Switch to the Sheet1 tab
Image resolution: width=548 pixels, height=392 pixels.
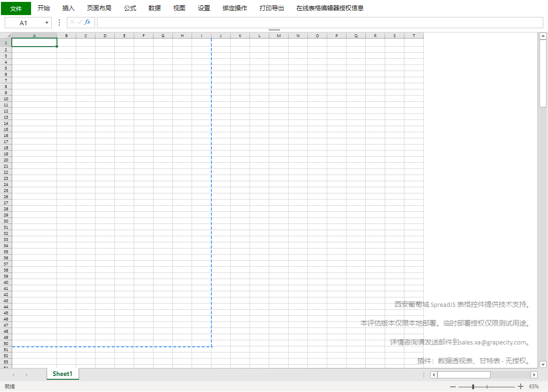click(x=63, y=374)
